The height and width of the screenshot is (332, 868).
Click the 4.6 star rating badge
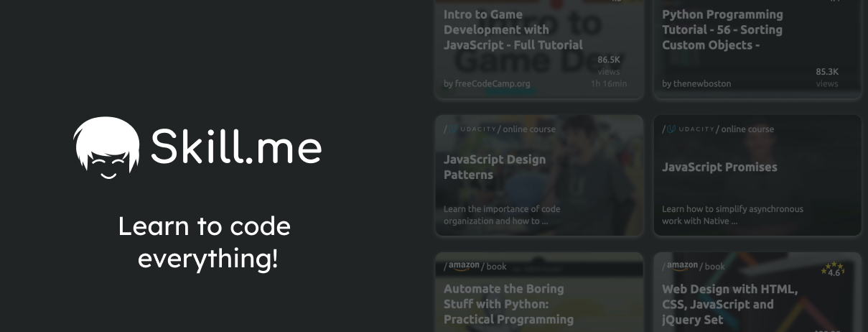tap(832, 269)
